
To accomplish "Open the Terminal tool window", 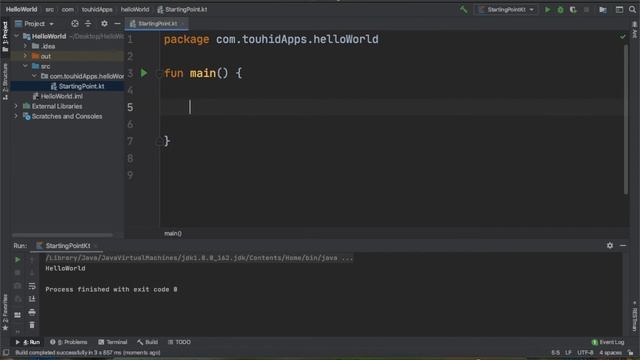I will pos(113,342).
